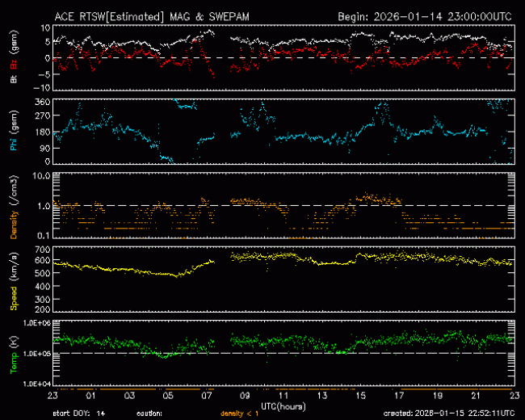Click the "21" hour label on the time axis

(x=476, y=396)
